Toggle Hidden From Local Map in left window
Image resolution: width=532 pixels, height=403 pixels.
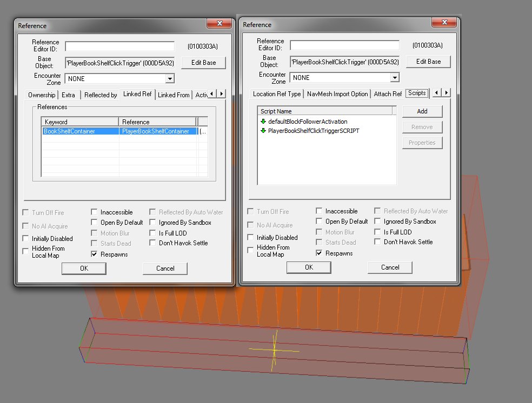tap(25, 252)
